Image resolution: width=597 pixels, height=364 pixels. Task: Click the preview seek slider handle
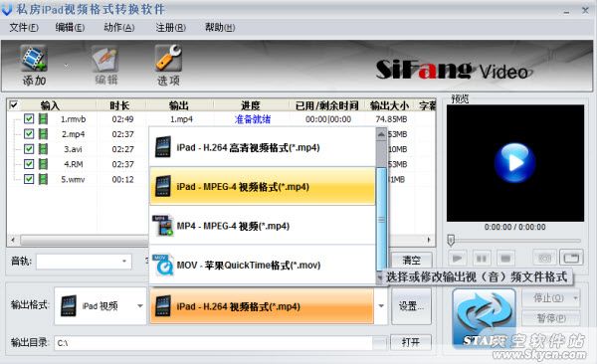(451, 241)
